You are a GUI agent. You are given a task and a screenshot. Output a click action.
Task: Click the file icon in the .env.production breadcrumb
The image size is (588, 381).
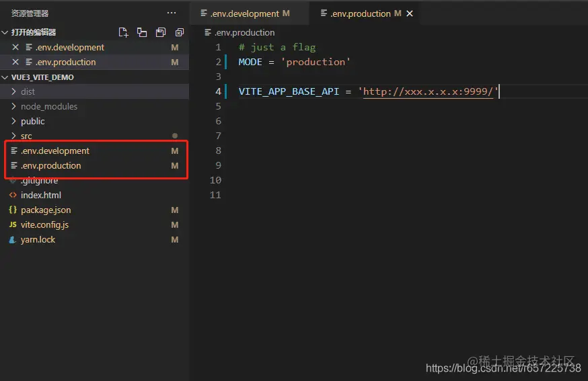click(x=207, y=33)
